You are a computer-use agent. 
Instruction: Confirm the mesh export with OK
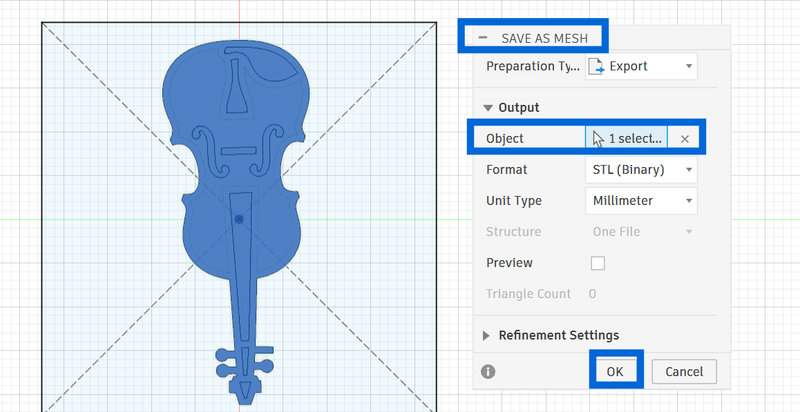tap(615, 372)
